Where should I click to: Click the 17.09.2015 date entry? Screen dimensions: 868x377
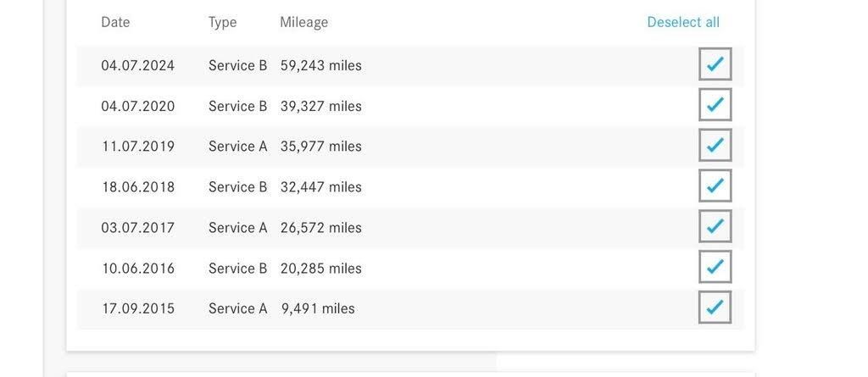(x=138, y=308)
